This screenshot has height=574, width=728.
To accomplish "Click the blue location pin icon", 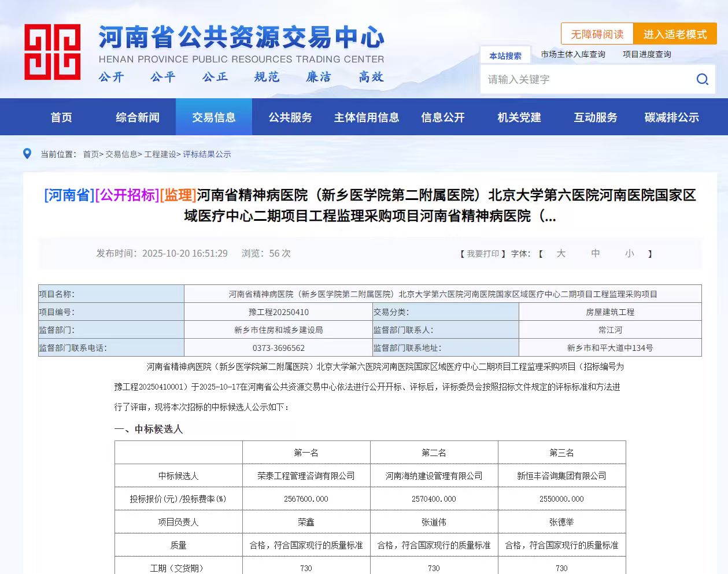I will (x=27, y=154).
